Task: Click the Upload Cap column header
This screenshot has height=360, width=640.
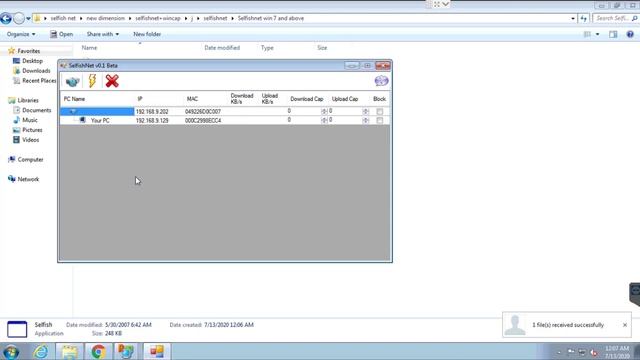Action: 345,99
